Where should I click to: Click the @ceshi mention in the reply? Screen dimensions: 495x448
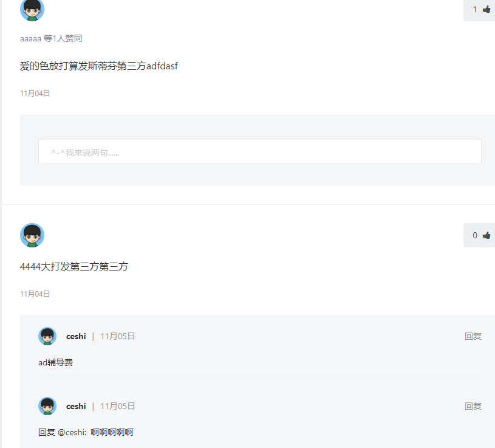(x=72, y=432)
